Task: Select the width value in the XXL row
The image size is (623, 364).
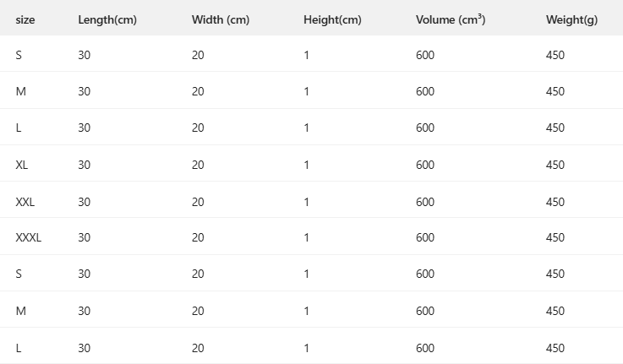Action: [198, 202]
